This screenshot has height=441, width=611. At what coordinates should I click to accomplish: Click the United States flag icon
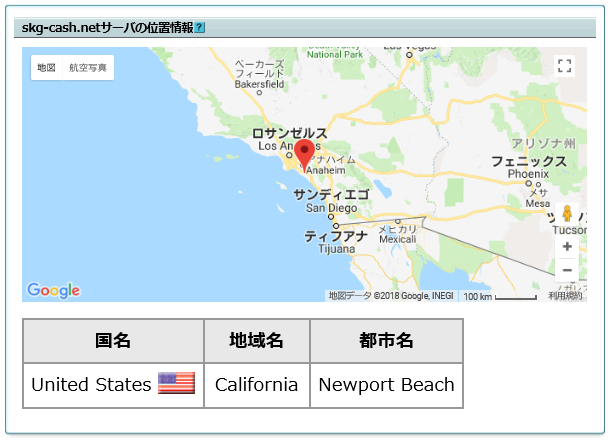[176, 383]
